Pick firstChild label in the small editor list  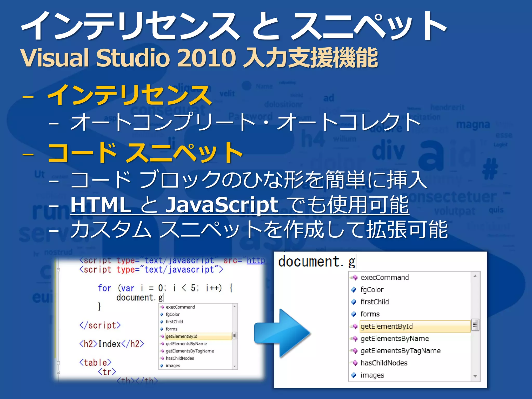tap(174, 322)
